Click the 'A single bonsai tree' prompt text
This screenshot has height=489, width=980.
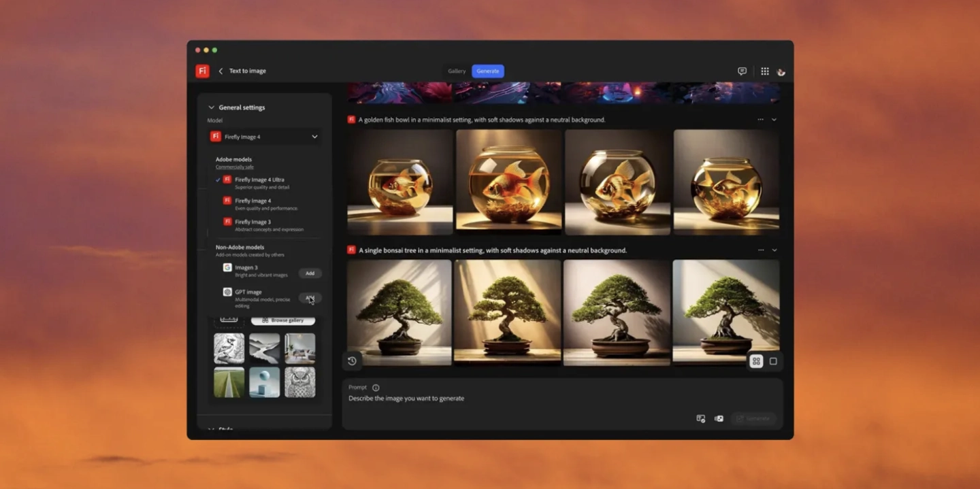click(x=493, y=250)
